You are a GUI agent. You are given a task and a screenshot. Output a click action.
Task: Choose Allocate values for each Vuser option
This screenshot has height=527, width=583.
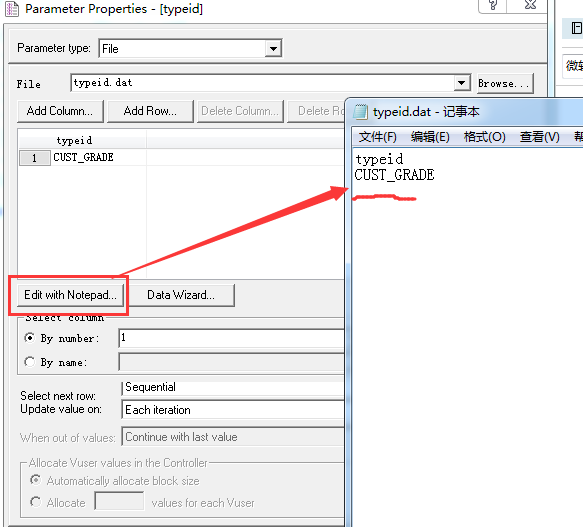tap(35, 502)
